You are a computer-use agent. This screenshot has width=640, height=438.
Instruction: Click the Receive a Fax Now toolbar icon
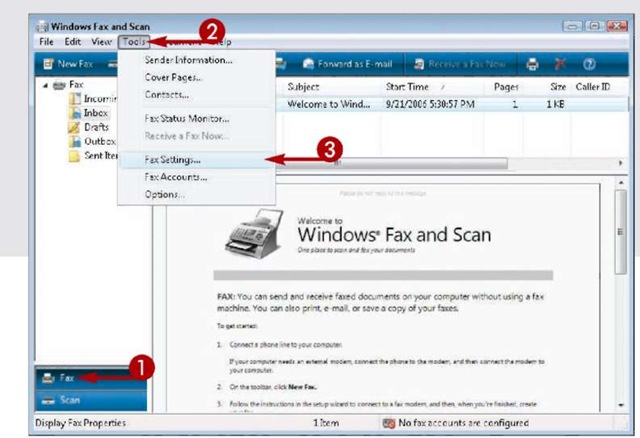[419, 64]
